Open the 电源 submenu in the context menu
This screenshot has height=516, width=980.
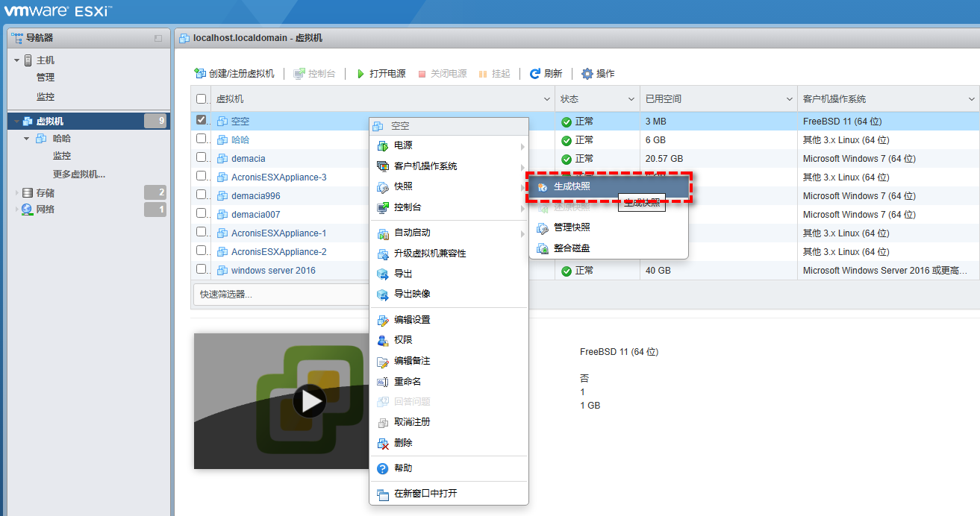click(x=449, y=145)
